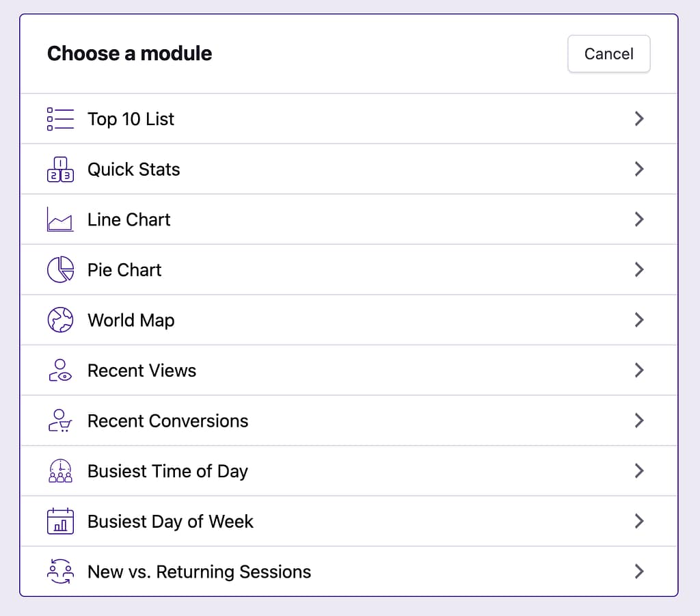Expand the Top 10 List module chevron
Viewport: 700px width, 616px height.
click(639, 118)
